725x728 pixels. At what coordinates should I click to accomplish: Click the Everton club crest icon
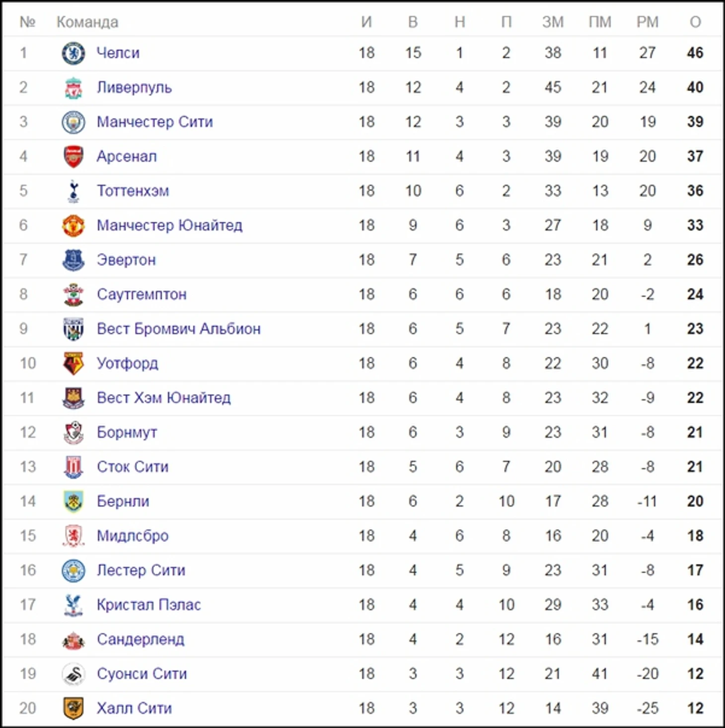click(73, 260)
